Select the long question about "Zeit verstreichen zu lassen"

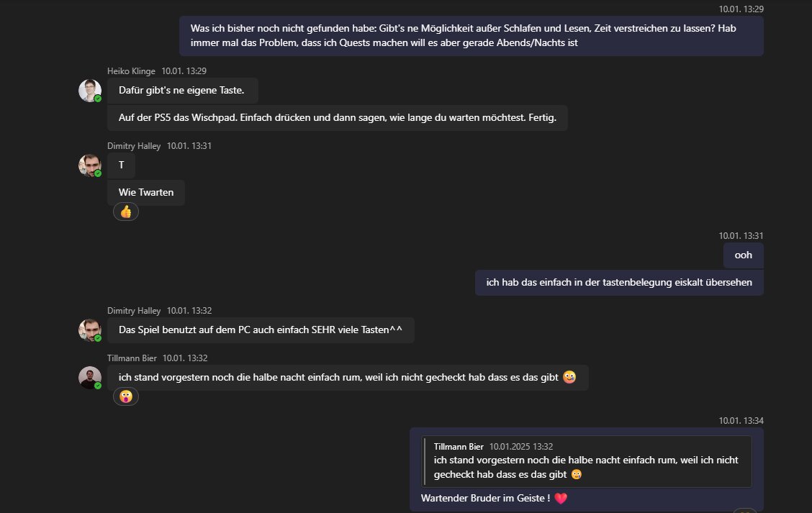pos(471,36)
